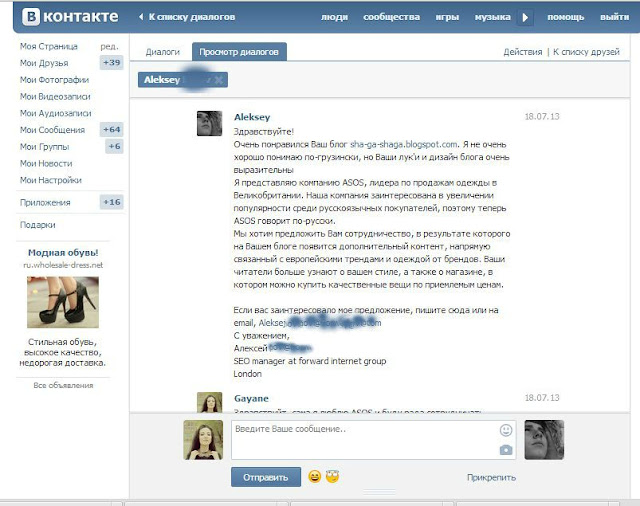
Task: Click into Введите Ваше сообщение field
Action: point(373,440)
